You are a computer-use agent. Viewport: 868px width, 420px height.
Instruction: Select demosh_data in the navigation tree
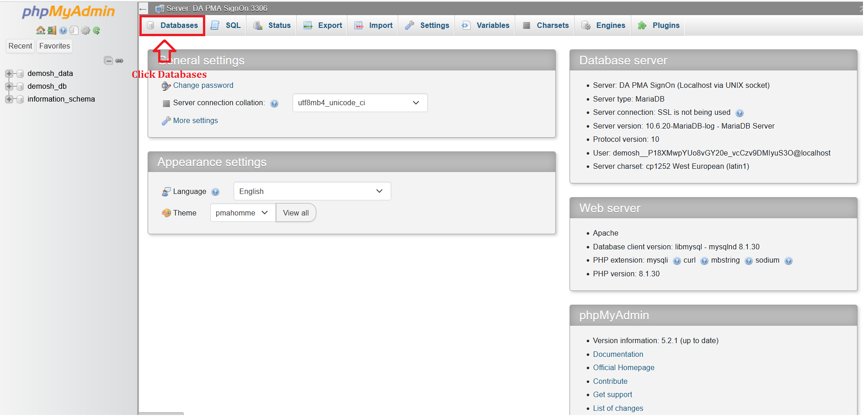50,73
